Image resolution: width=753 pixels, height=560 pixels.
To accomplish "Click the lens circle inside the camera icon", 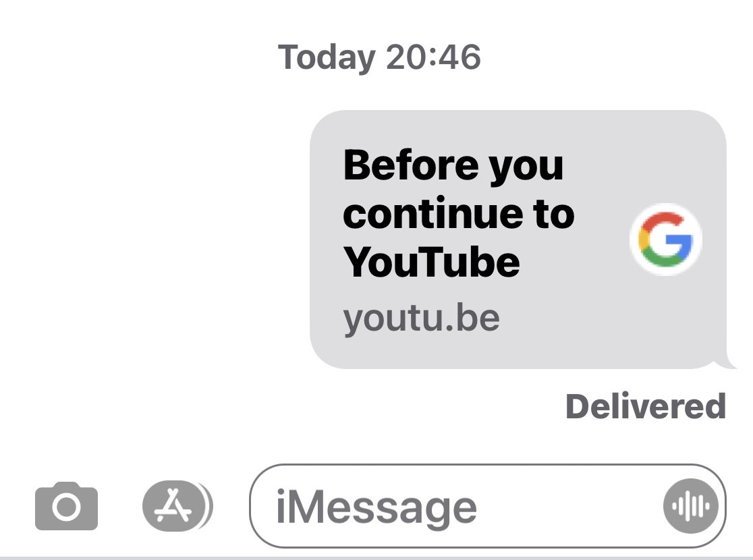I will [x=66, y=507].
